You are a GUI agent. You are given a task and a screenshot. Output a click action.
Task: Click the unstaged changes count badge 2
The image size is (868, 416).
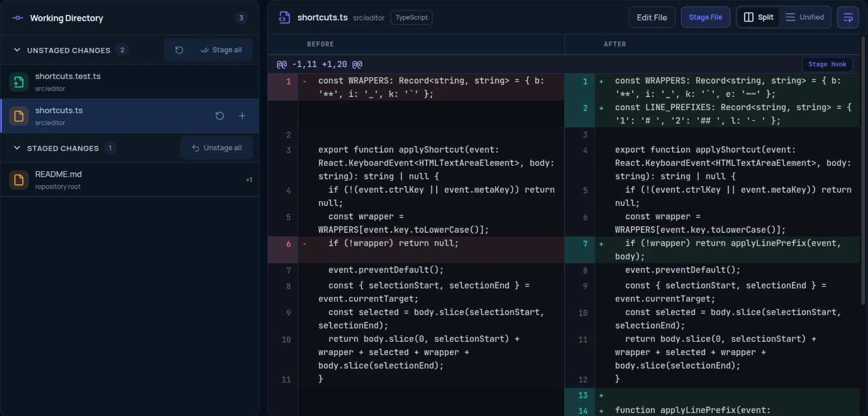[122, 50]
